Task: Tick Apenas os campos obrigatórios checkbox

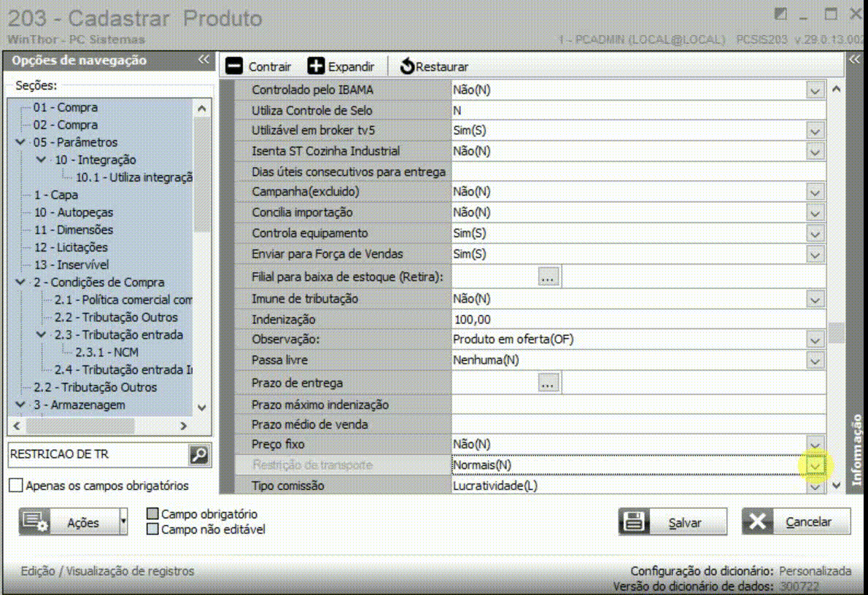Action: [x=16, y=486]
